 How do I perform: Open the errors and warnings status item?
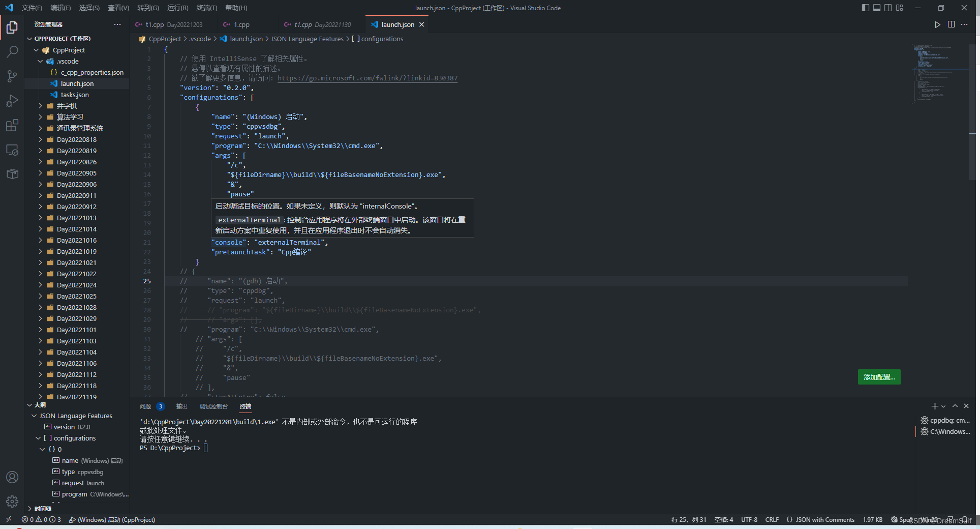coord(41,519)
